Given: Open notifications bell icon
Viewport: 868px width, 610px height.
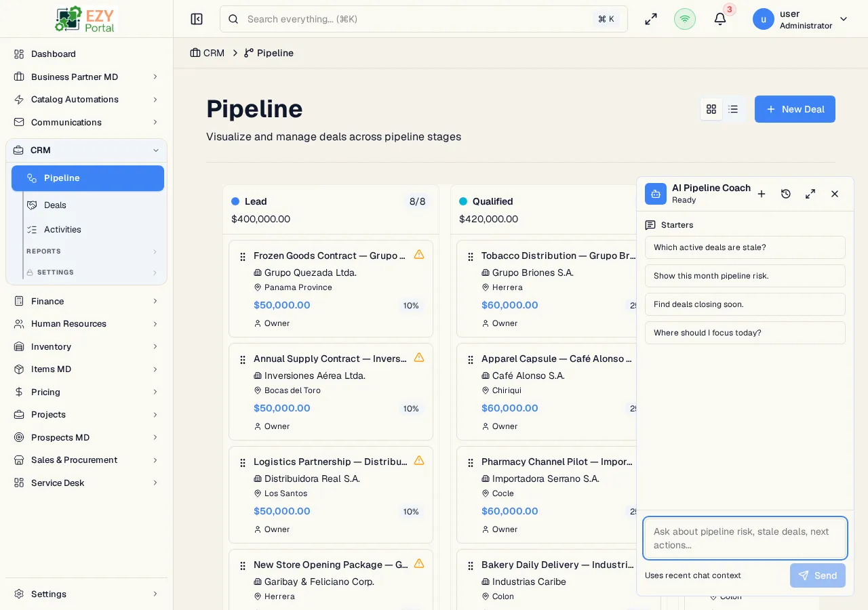Looking at the screenshot, I should tap(720, 19).
